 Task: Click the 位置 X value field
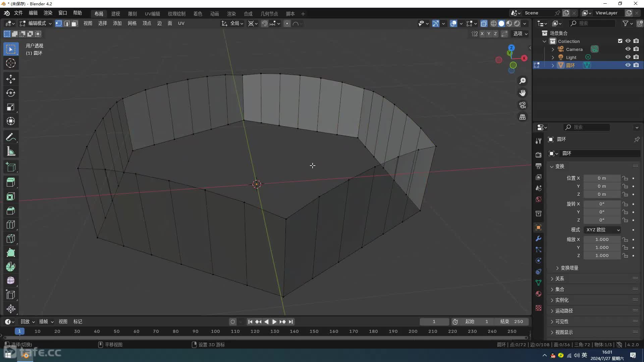(x=602, y=178)
